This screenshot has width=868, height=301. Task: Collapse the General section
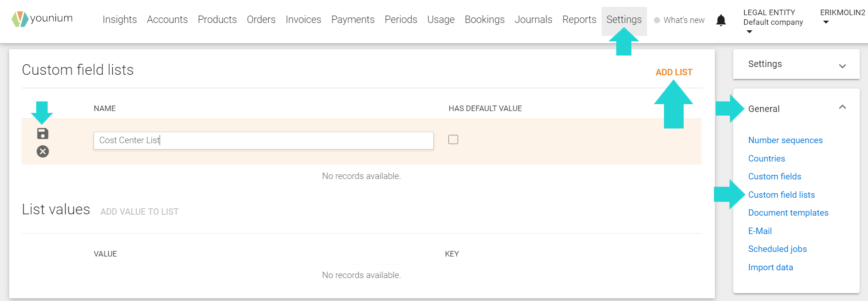click(x=842, y=107)
